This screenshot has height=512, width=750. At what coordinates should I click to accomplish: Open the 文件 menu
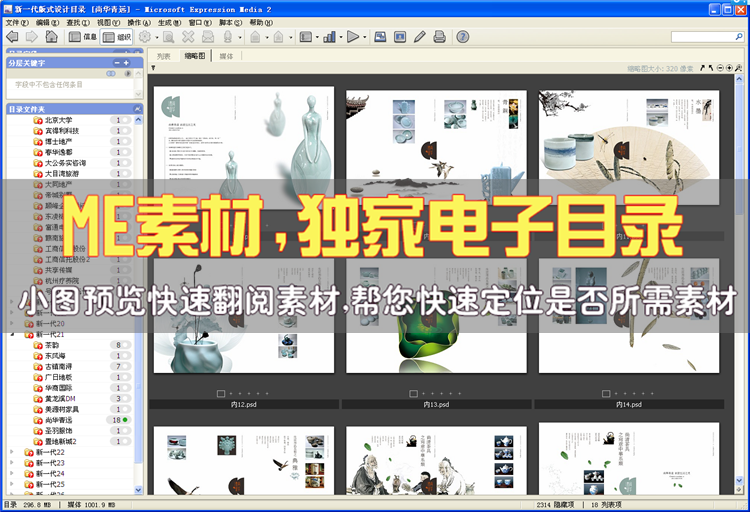(17, 22)
